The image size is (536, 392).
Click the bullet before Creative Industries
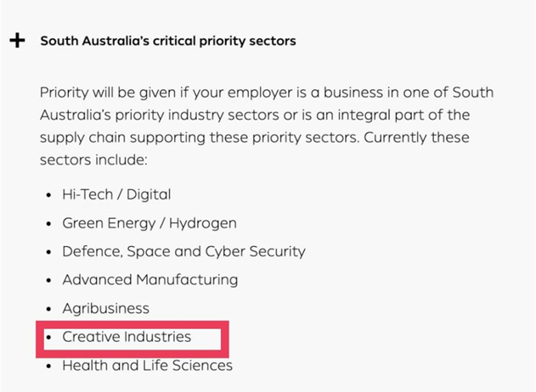48,338
